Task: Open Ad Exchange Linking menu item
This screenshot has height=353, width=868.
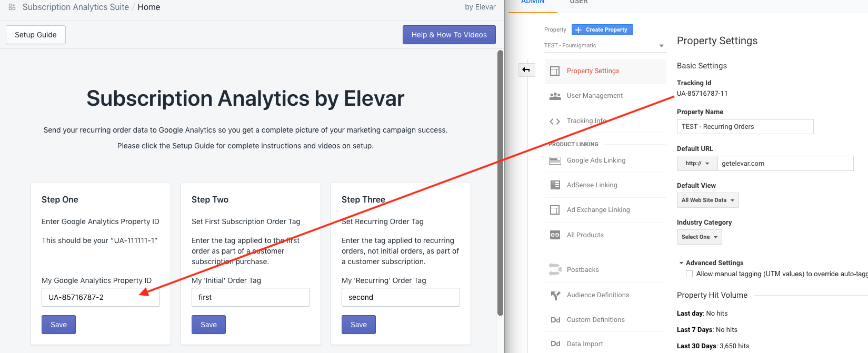Action: point(605,210)
